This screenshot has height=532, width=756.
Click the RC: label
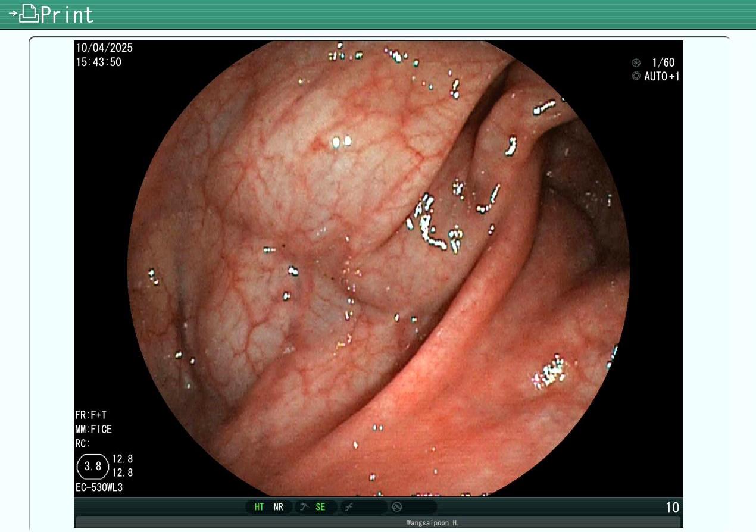click(x=83, y=443)
